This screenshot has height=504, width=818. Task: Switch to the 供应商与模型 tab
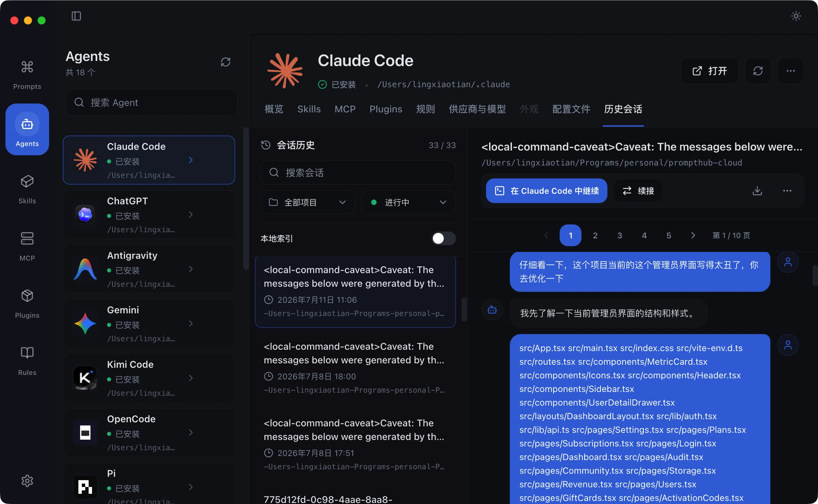[477, 109]
